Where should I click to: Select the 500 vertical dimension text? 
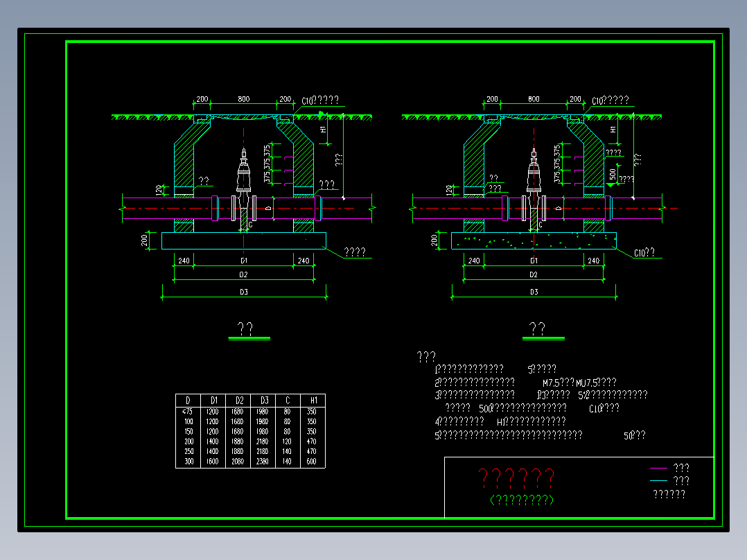pos(613,174)
